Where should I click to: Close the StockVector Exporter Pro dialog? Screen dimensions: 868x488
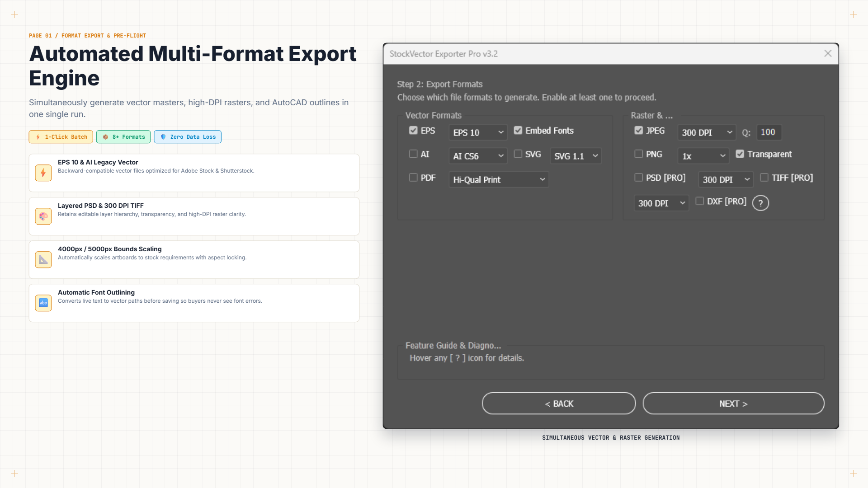pos(828,53)
